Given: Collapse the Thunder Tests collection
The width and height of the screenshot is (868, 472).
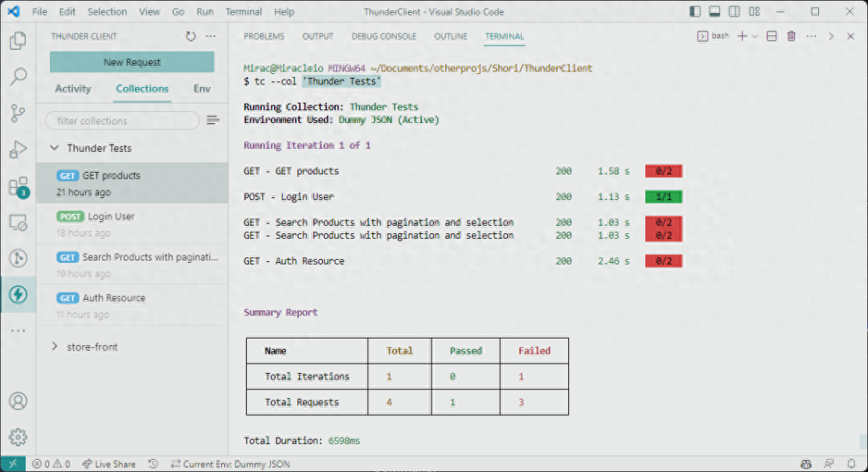Looking at the screenshot, I should 55,147.
